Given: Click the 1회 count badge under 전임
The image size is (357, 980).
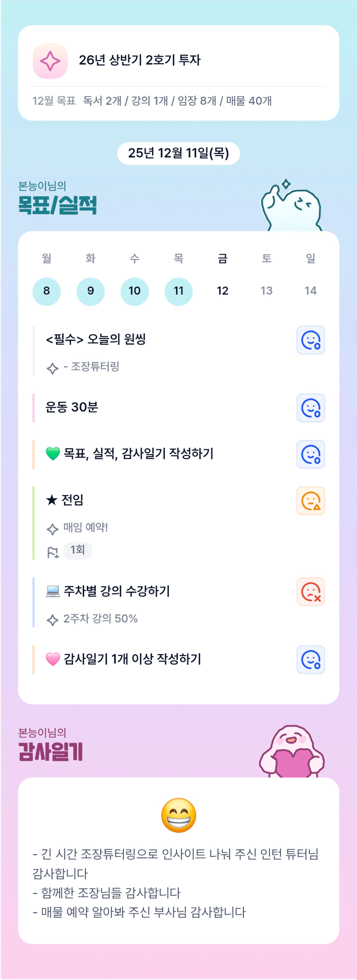Looking at the screenshot, I should pos(78,550).
